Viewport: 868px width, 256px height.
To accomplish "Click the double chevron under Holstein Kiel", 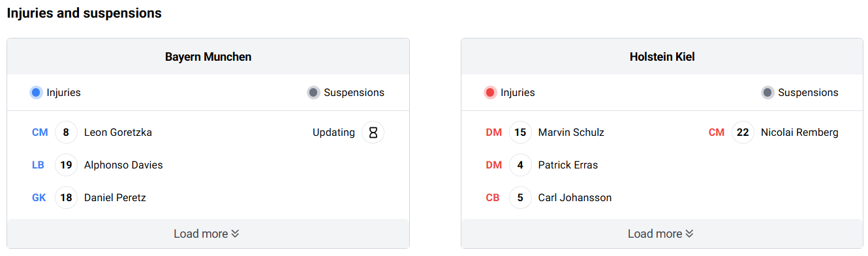I will [x=690, y=234].
